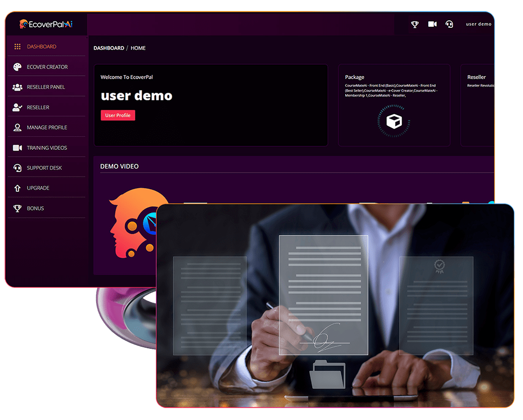This screenshot has height=420, width=523.
Task: Click the trophy icon in top header
Action: pos(414,24)
